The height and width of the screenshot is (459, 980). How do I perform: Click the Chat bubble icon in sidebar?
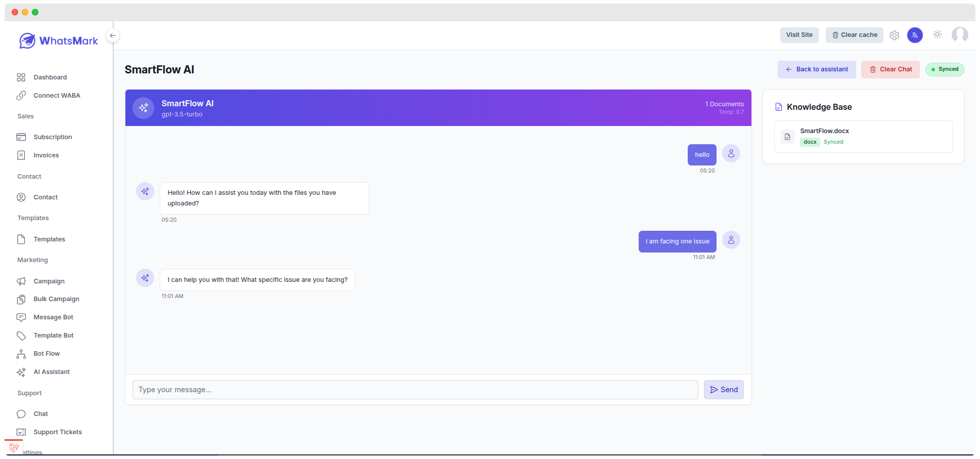tap(21, 414)
